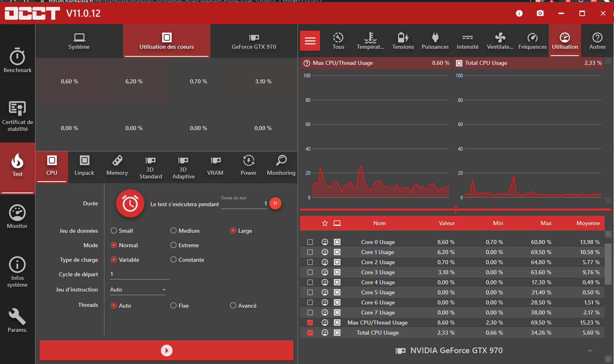Uncheck the Total CPU Usage checkbox

310,333
